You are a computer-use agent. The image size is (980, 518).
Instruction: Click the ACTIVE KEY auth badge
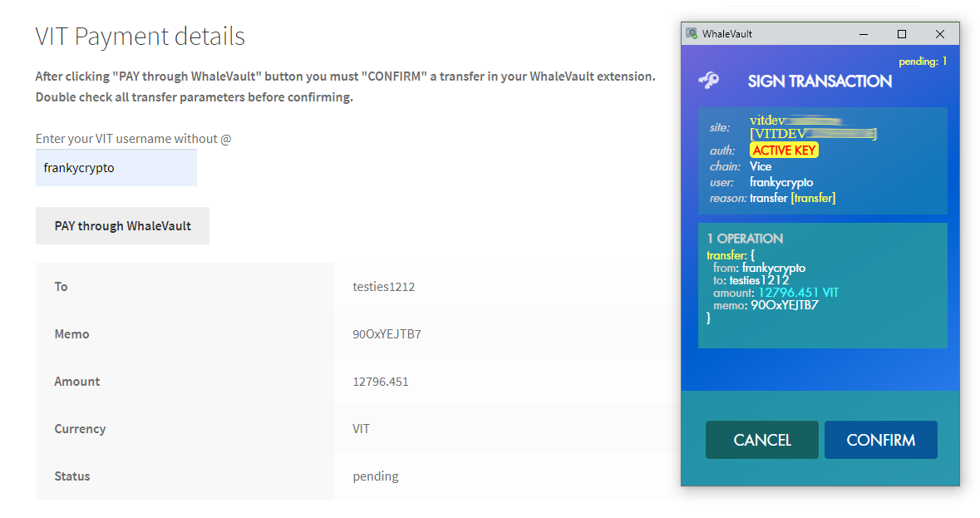click(x=784, y=150)
